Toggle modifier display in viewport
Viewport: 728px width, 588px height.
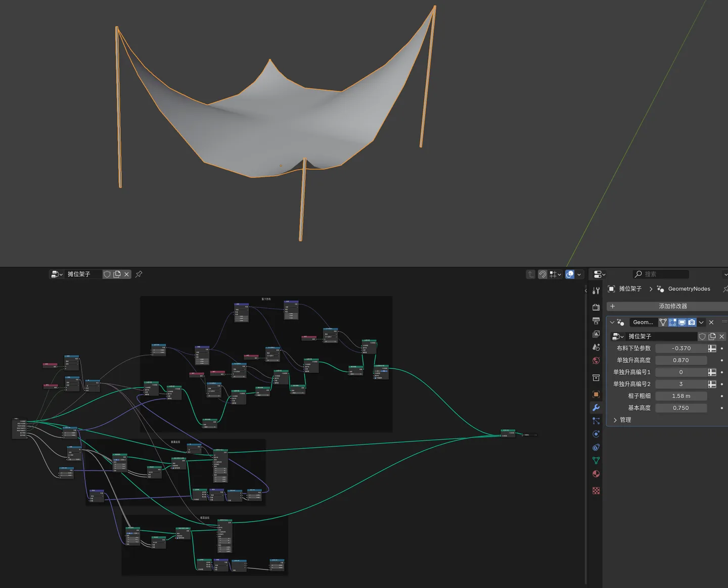(x=682, y=322)
